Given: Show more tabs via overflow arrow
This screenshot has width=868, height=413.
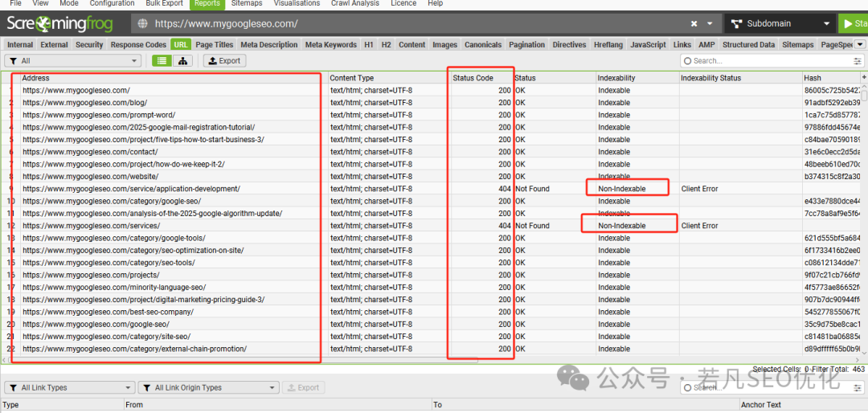Looking at the screenshot, I should coord(860,44).
